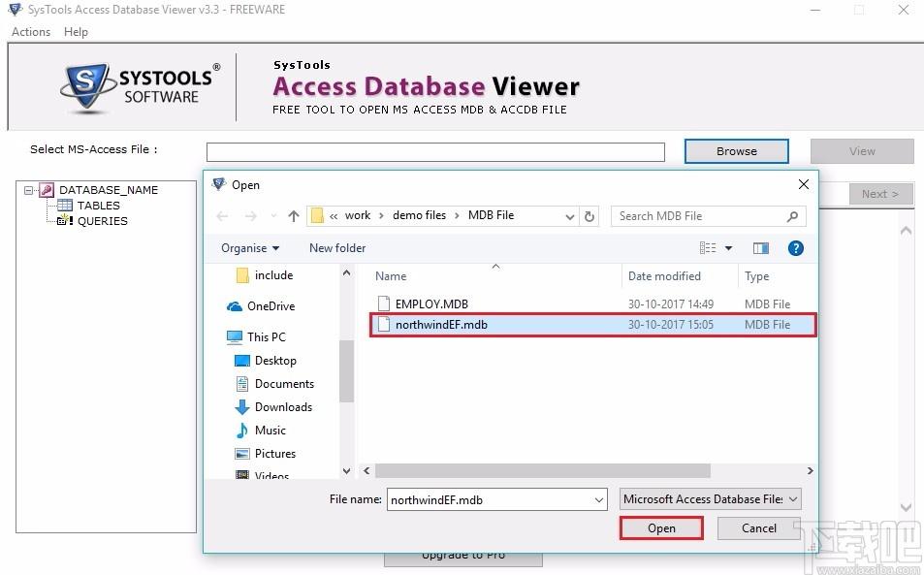Select the QUERIES tree item
Viewport: 924px width, 575px height.
(103, 221)
